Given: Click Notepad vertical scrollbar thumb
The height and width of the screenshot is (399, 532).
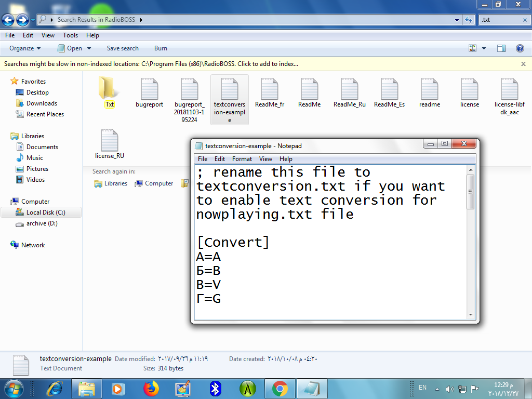Looking at the screenshot, I should pos(470,192).
